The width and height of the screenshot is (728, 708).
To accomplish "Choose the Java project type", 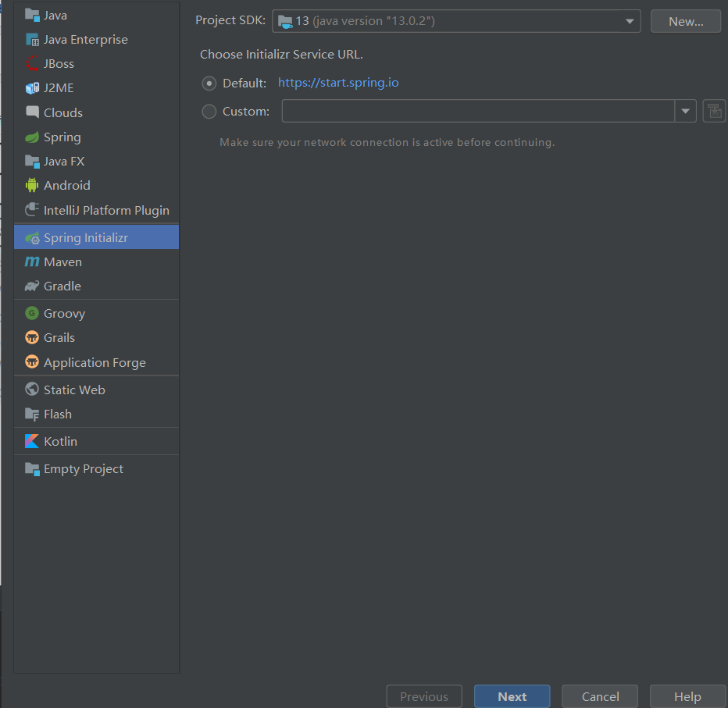I will point(97,16).
